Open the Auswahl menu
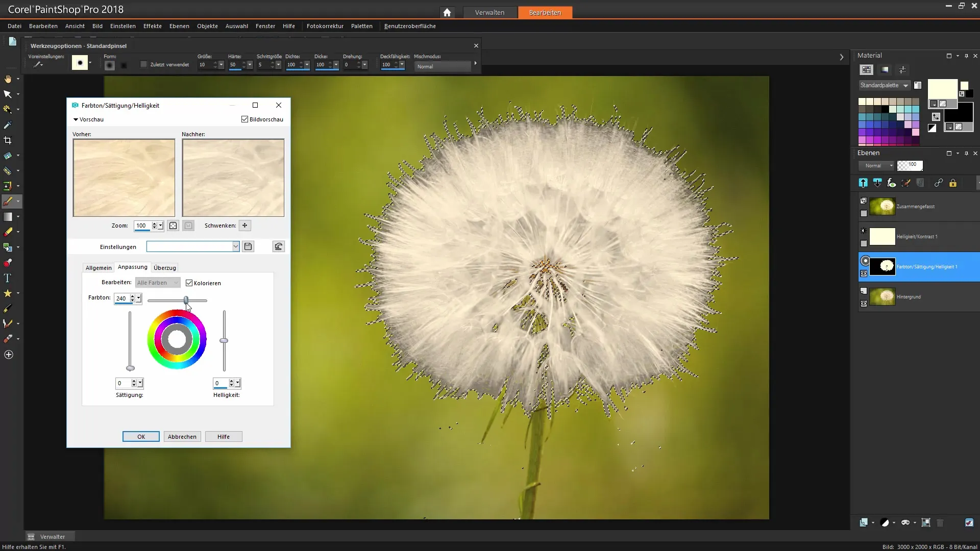 [x=237, y=26]
